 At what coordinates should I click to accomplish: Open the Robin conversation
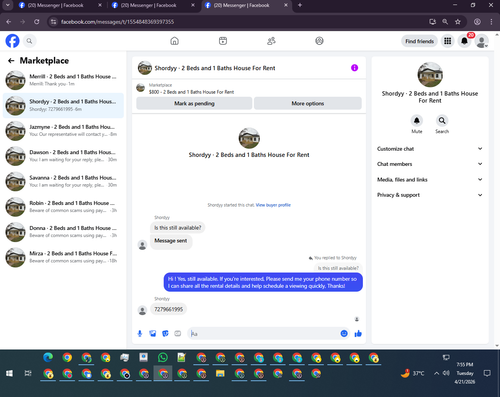(63, 207)
